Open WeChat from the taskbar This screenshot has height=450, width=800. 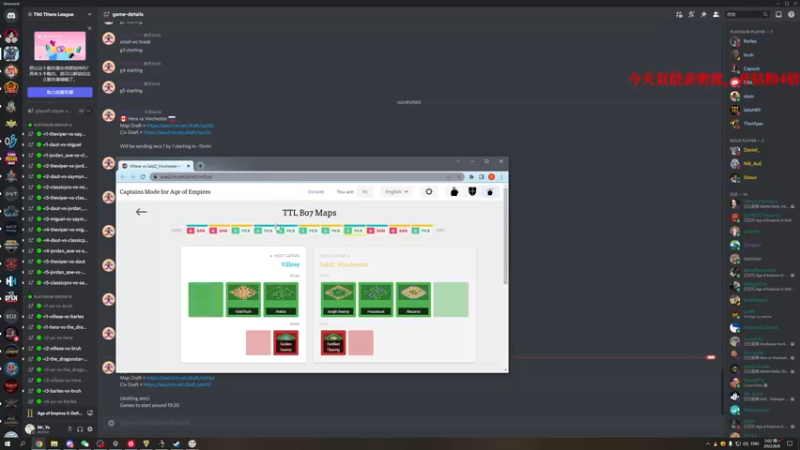coord(85,444)
